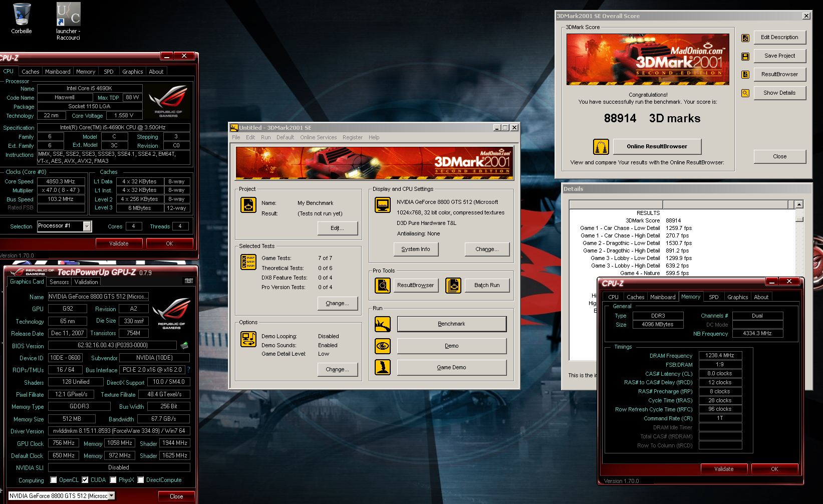Click the Options icon in 3DMark2001
823x504 pixels.
pos(248,339)
